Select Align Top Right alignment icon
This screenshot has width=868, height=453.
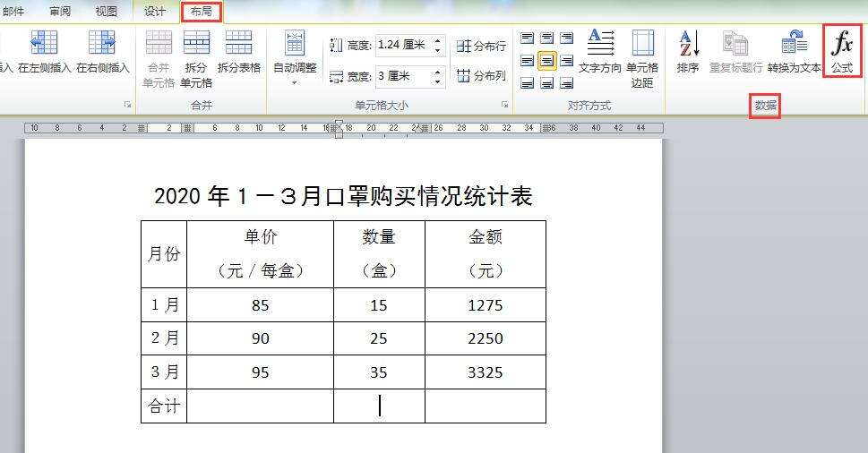pyautogui.click(x=566, y=38)
